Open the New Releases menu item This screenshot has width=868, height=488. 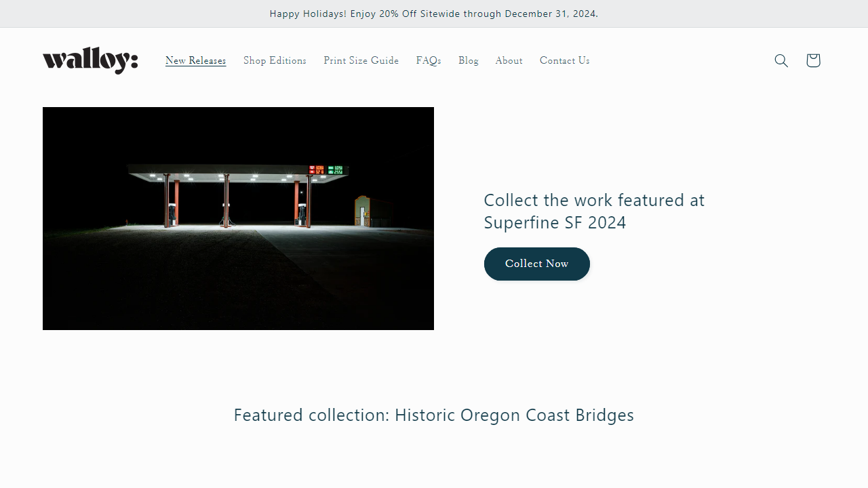[x=195, y=60]
